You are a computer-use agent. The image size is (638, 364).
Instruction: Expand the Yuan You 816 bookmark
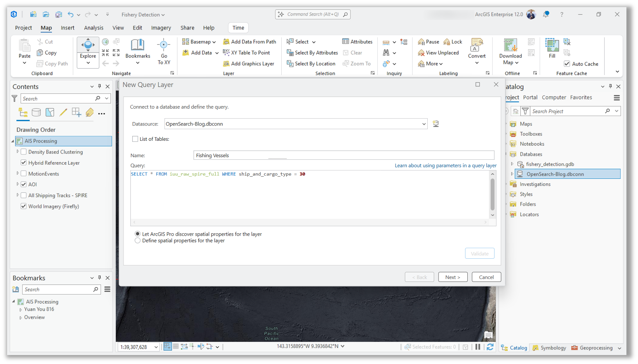21,310
